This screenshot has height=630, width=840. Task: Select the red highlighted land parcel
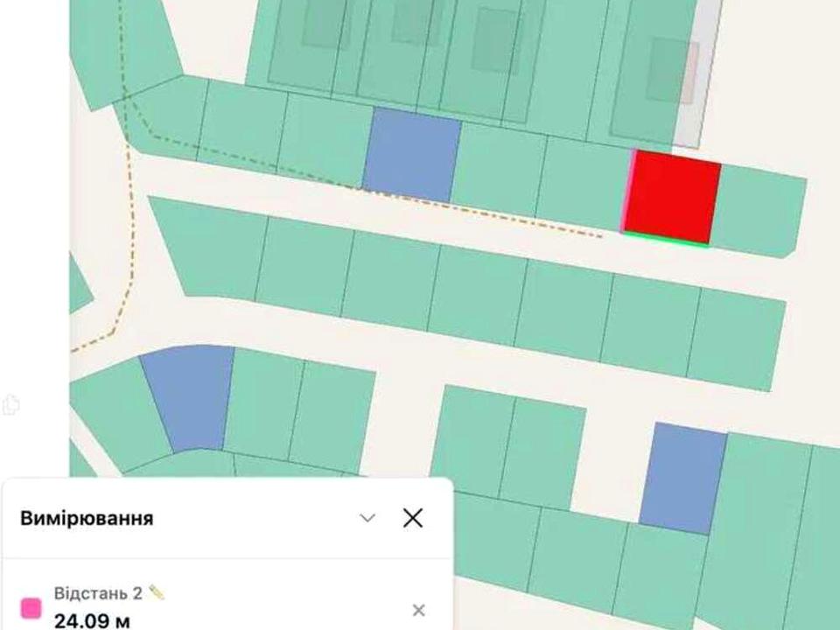click(672, 199)
